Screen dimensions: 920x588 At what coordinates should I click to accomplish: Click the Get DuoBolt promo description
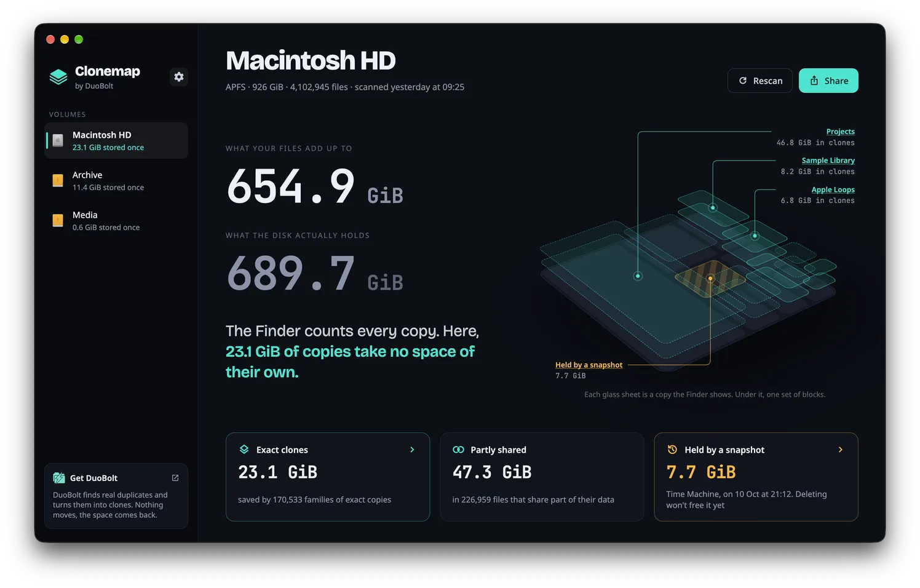pyautogui.click(x=111, y=505)
